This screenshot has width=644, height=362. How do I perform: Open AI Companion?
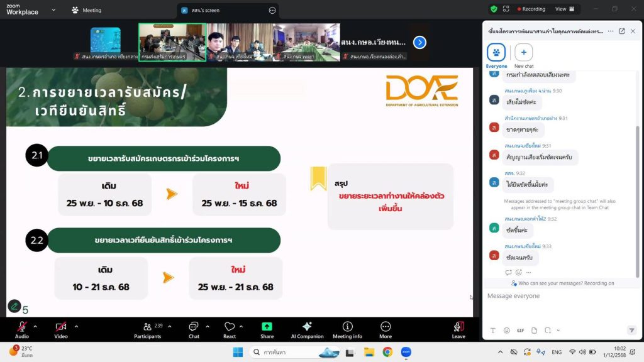point(307,327)
